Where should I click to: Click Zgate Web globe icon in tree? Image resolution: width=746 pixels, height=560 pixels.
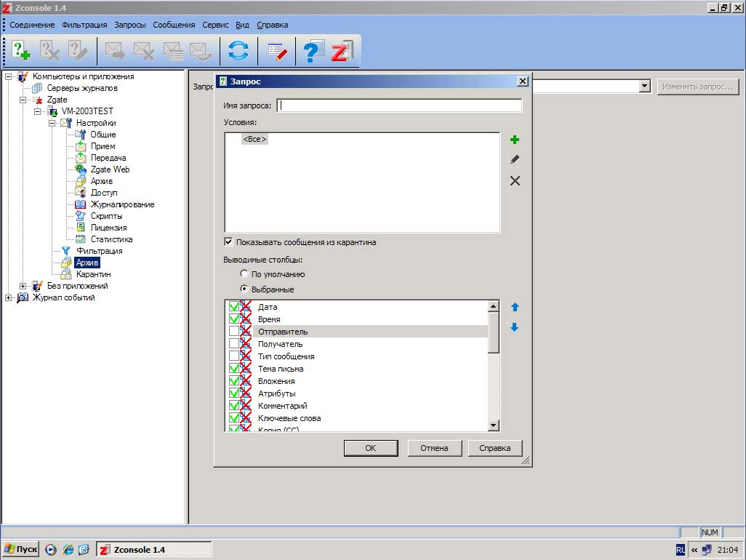click(x=81, y=169)
